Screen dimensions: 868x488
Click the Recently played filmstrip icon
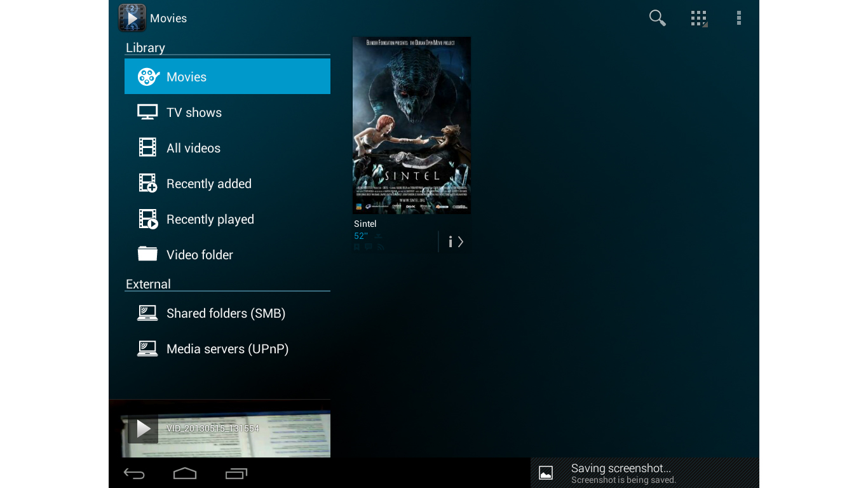[x=148, y=219]
